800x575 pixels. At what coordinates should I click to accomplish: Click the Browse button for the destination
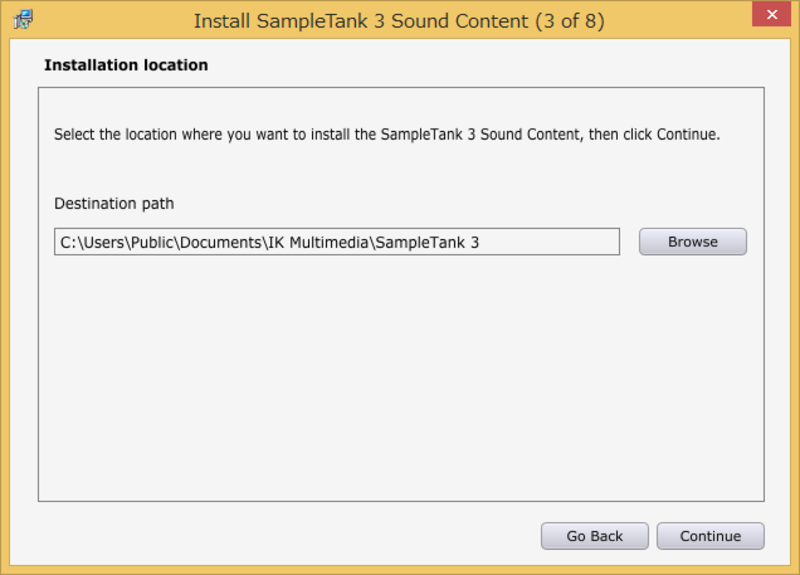[x=692, y=242]
